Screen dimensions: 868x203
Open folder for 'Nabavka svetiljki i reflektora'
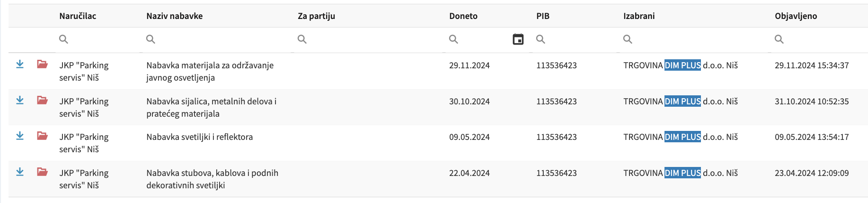click(x=42, y=136)
